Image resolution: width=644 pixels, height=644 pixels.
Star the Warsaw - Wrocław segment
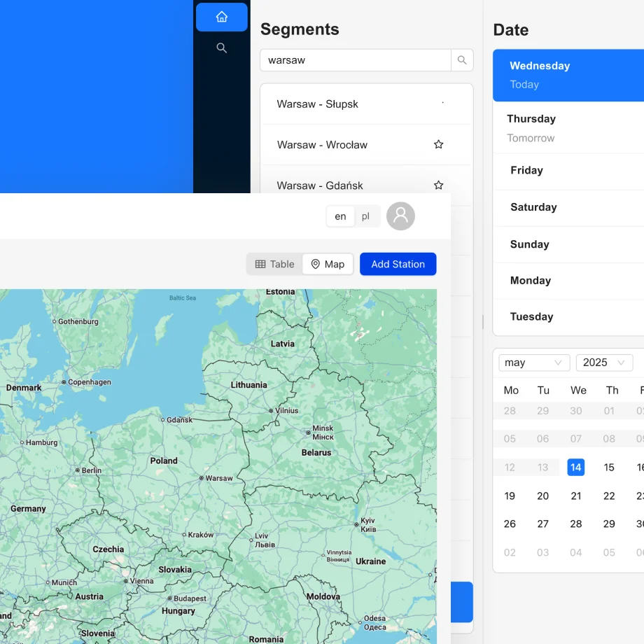coord(438,145)
